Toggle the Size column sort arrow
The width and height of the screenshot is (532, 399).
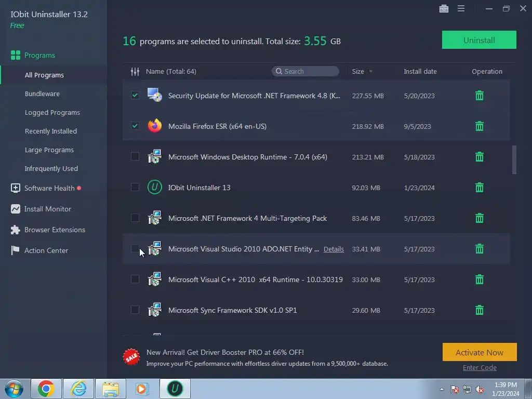tap(370, 72)
